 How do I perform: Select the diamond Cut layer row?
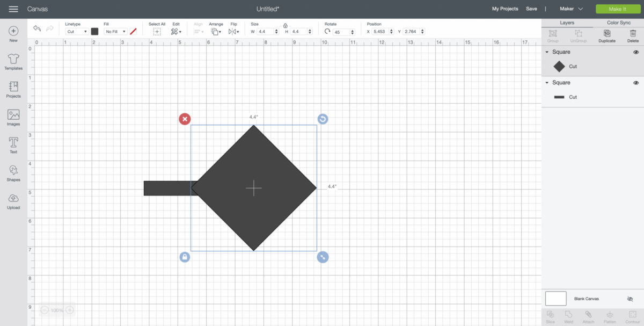[592, 67]
